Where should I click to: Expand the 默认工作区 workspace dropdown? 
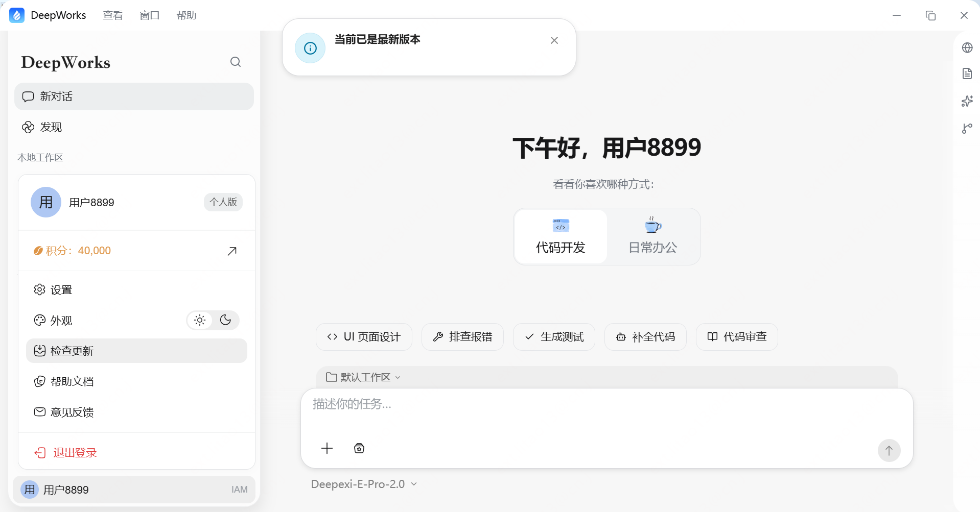[x=363, y=377]
